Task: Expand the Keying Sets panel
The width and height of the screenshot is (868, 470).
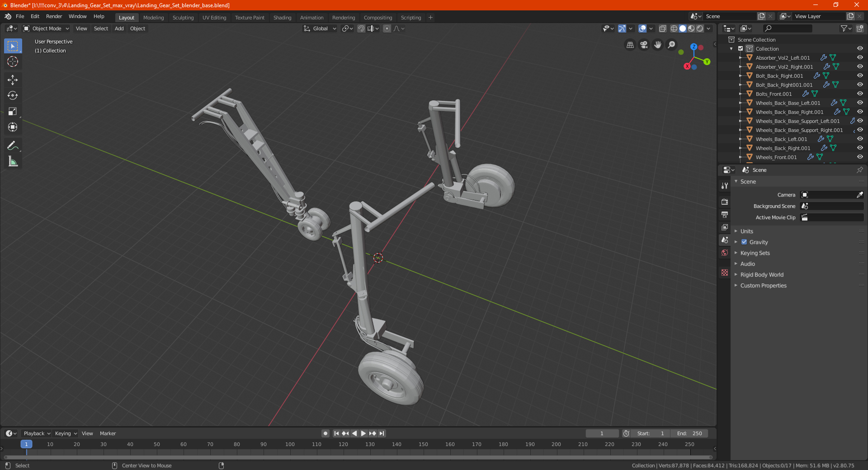Action: [x=755, y=253]
